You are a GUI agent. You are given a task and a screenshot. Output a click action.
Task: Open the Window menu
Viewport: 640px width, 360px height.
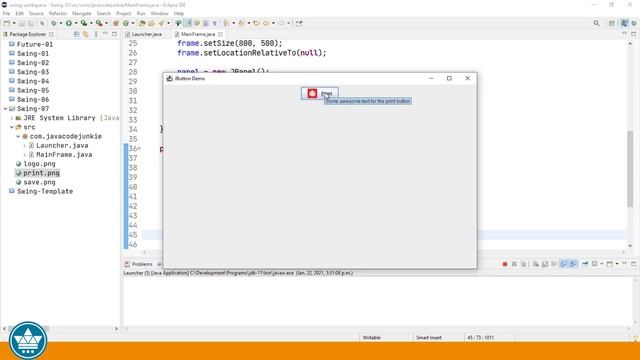(x=159, y=13)
